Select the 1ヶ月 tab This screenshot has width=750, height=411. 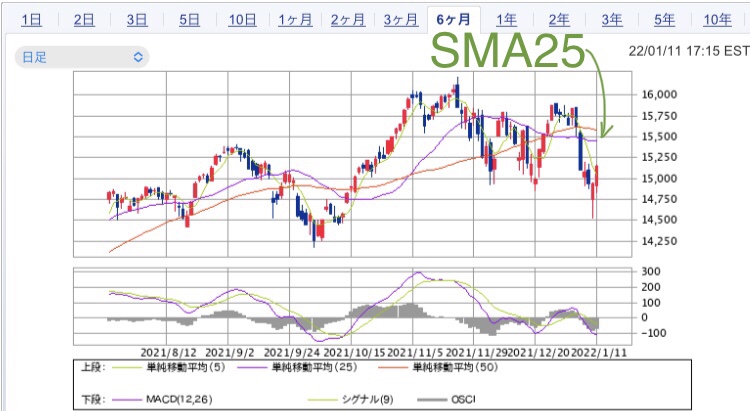point(294,19)
